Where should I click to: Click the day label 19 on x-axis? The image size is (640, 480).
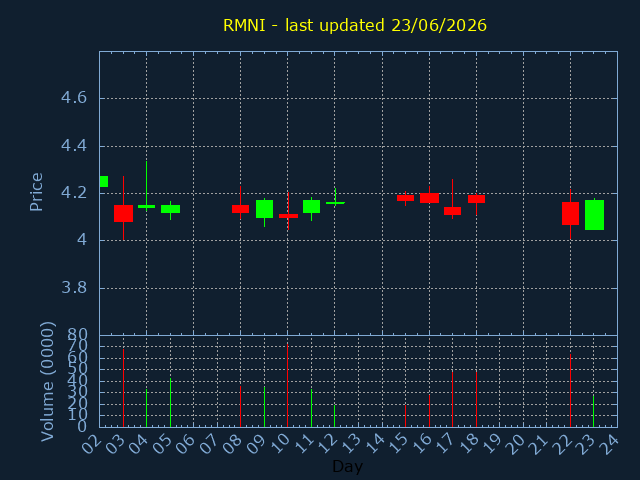pos(492,444)
